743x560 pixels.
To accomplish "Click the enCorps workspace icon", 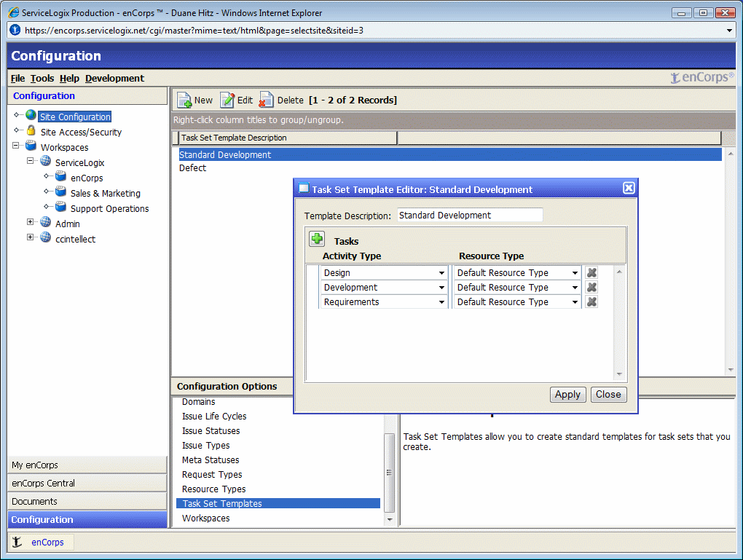I will (x=60, y=176).
